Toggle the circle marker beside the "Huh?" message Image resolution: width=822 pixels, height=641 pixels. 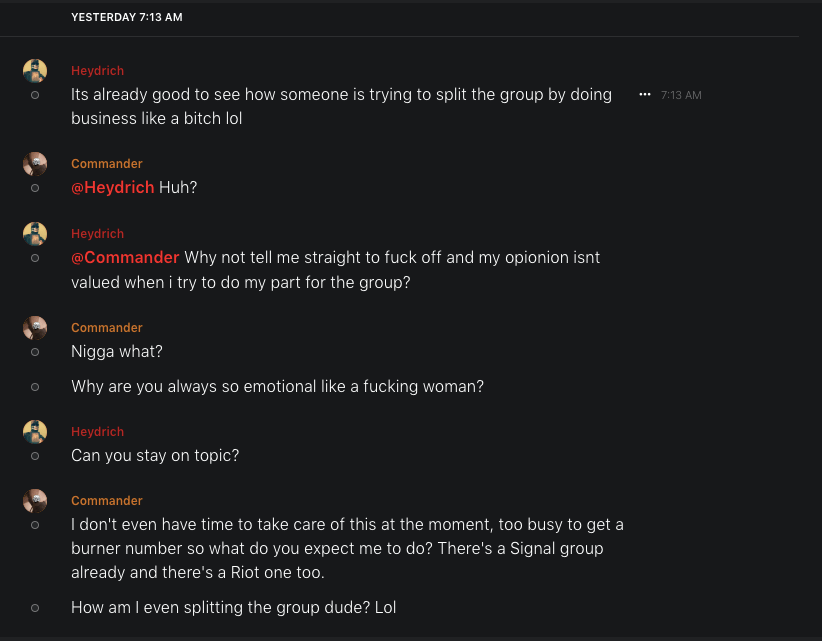(35, 188)
